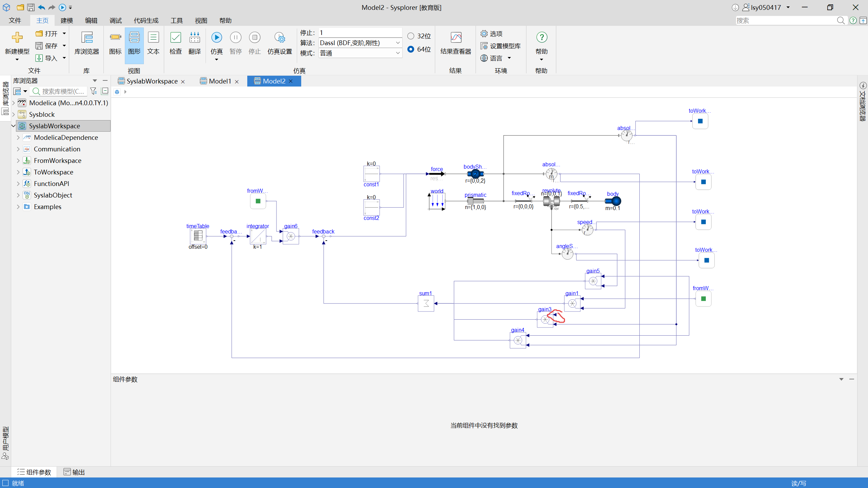Open the 用户模型 side panel tab
This screenshot has height=488, width=868.
click(x=5, y=443)
